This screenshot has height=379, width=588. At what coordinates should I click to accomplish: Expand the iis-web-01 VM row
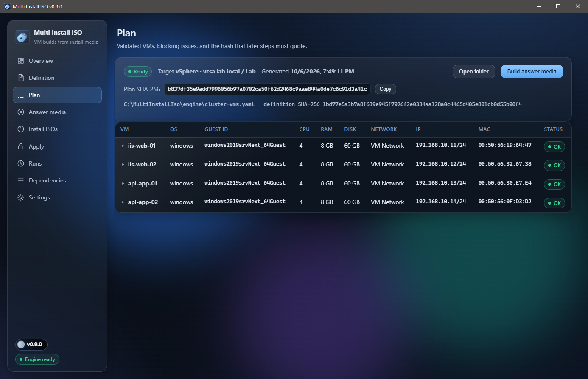[123, 146]
